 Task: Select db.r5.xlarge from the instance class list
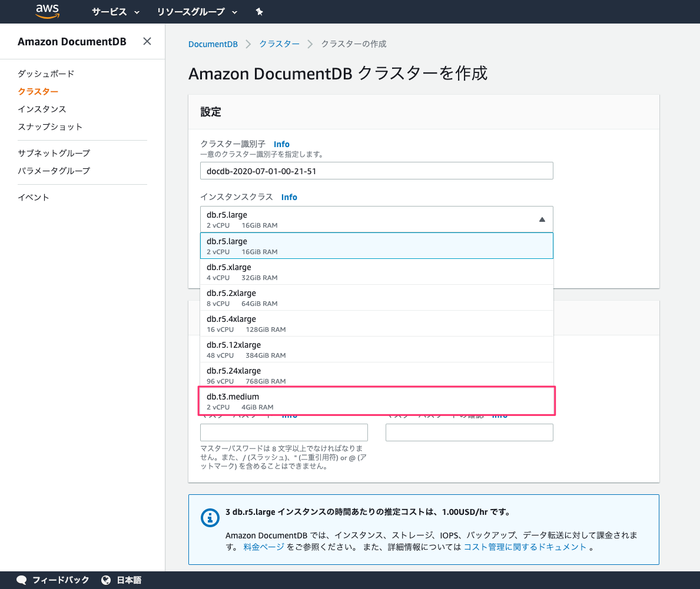[377, 271]
